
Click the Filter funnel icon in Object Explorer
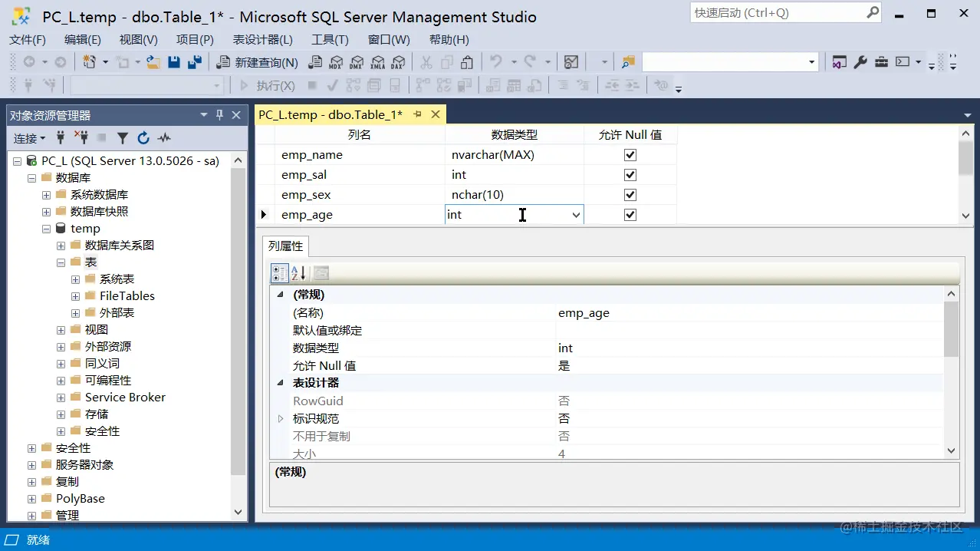123,138
